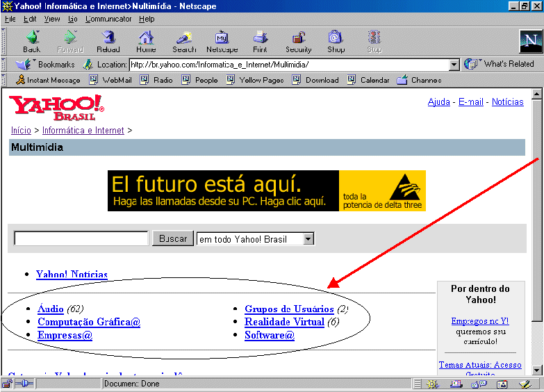Go to Informática e Internet breadcrumb
This screenshot has height=392, width=544.
point(83,130)
